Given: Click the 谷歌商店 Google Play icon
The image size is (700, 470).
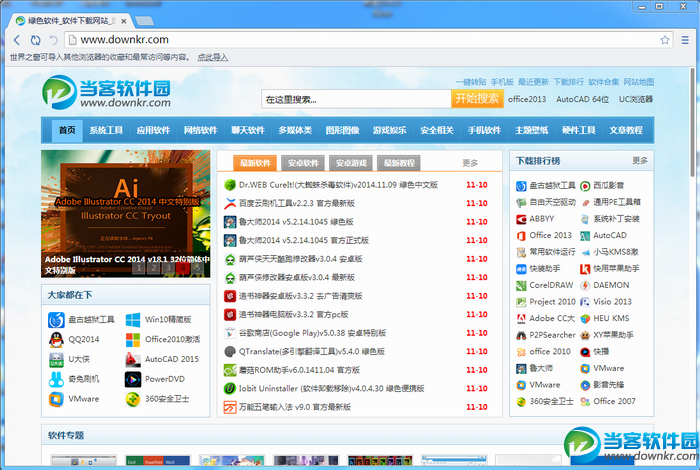Looking at the screenshot, I should click(230, 333).
